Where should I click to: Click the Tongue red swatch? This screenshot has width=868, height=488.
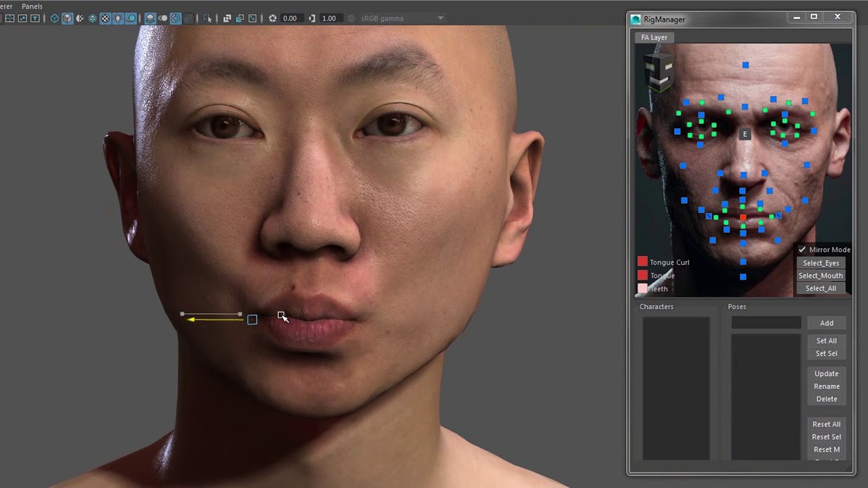(x=642, y=275)
